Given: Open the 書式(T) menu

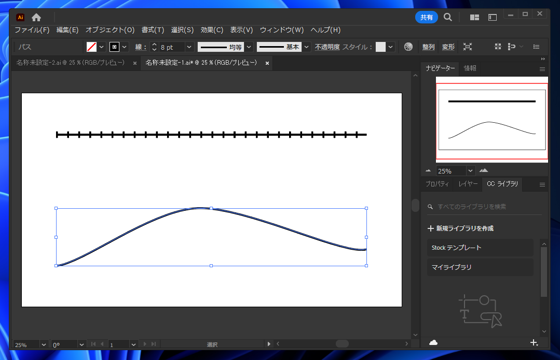Looking at the screenshot, I should pos(152,30).
